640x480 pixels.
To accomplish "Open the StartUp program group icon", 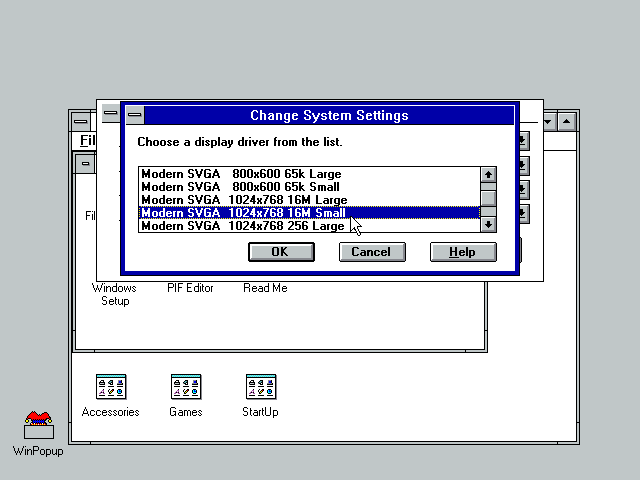I will click(x=260, y=387).
